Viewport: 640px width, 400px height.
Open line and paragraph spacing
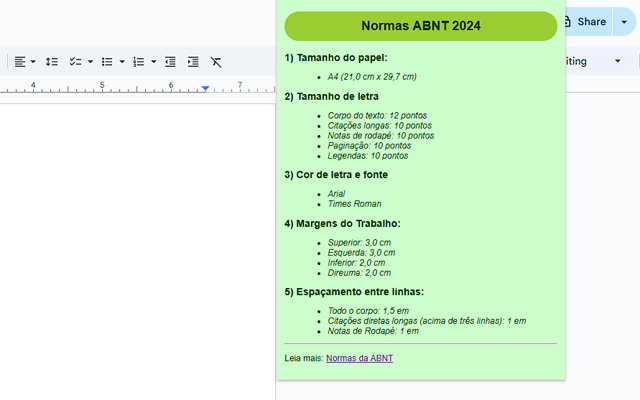(51, 62)
